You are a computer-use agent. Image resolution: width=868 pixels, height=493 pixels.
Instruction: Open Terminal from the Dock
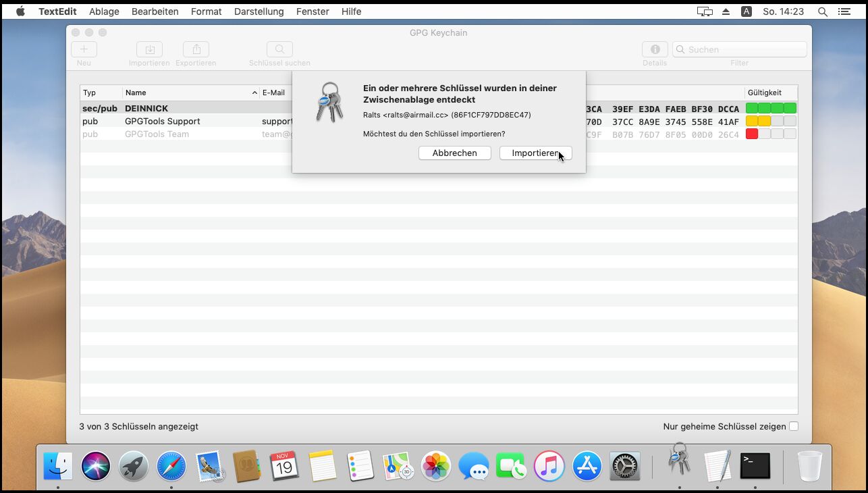[x=755, y=466]
